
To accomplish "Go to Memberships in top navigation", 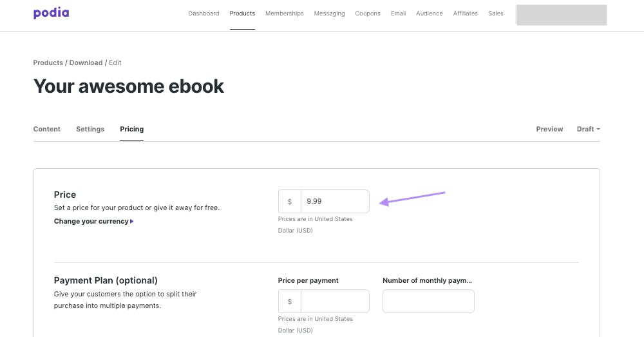I will (x=284, y=13).
